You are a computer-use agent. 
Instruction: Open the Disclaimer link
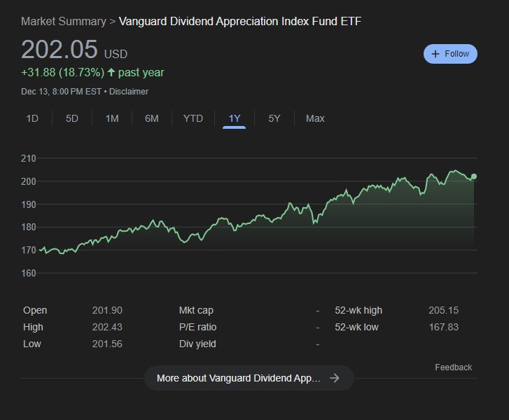[x=129, y=92]
